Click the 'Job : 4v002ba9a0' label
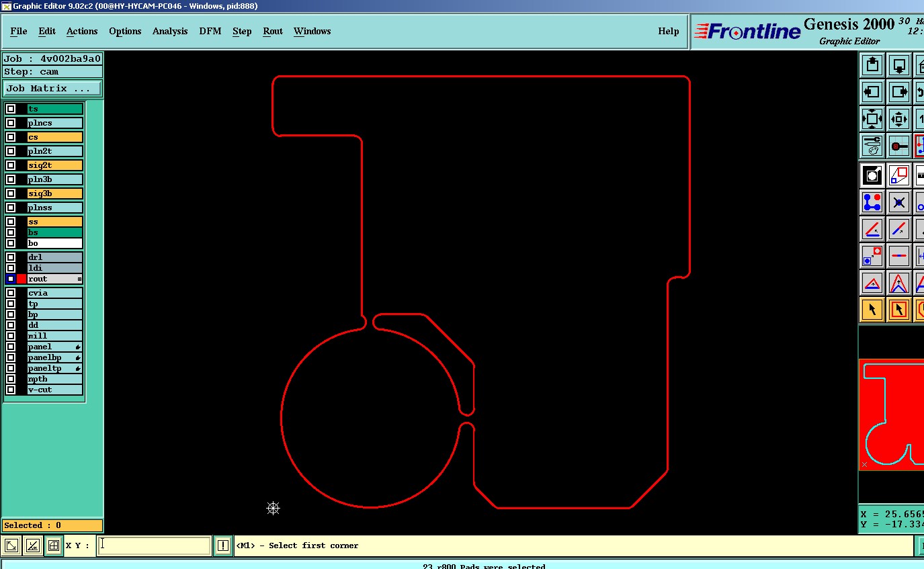 tap(52, 58)
